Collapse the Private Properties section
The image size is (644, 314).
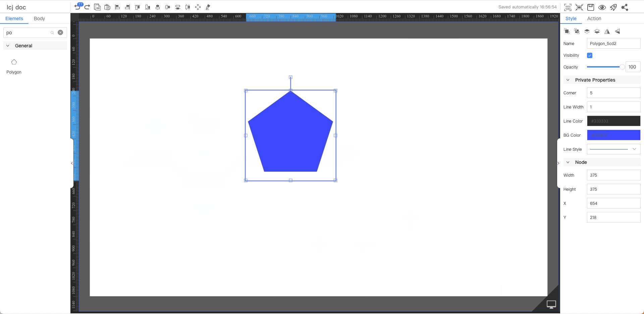(568, 80)
